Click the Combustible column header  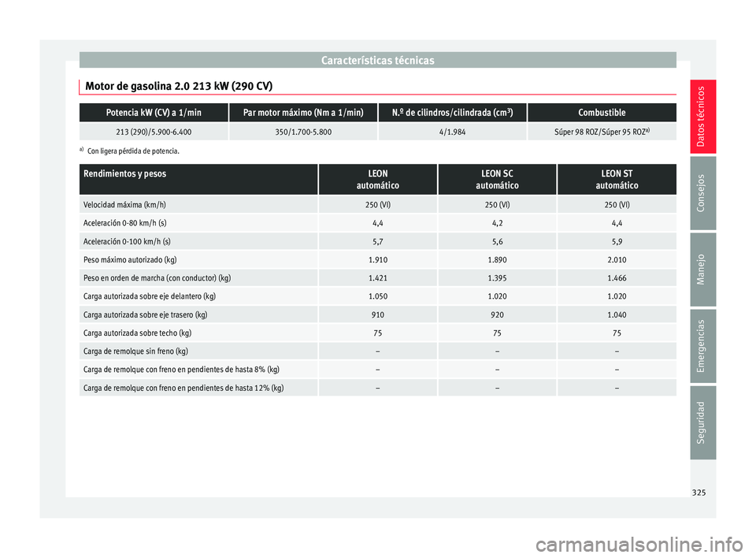[x=602, y=113]
